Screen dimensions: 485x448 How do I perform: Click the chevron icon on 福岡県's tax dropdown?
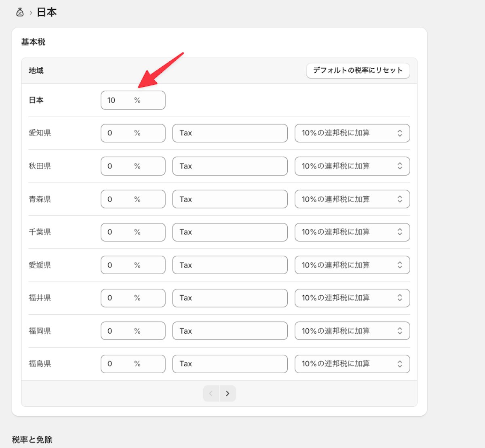pos(400,330)
